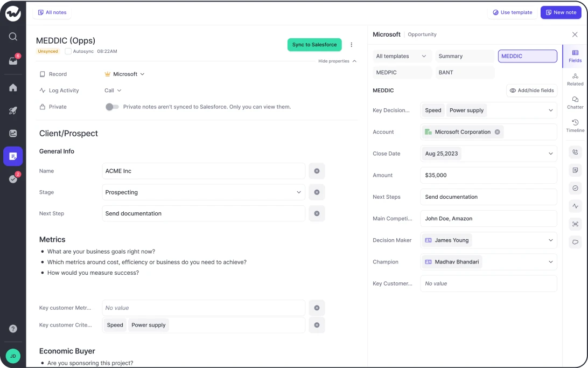588x368 pixels.
Task: Open the Champion dropdown
Action: [550, 262]
